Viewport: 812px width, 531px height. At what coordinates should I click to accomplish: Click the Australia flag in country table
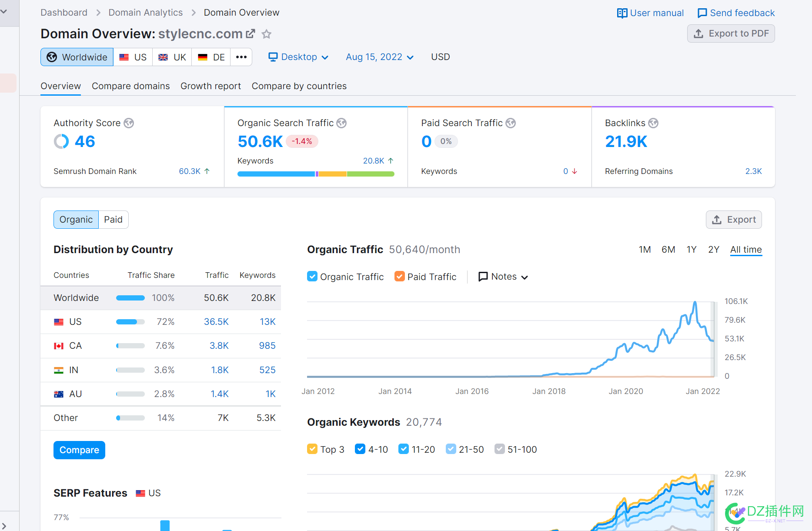click(x=59, y=394)
